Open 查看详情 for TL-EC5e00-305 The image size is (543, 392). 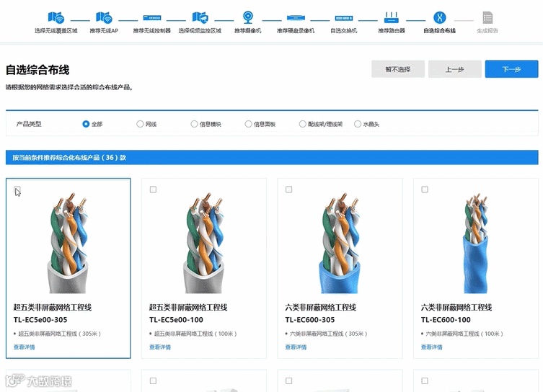[25, 347]
